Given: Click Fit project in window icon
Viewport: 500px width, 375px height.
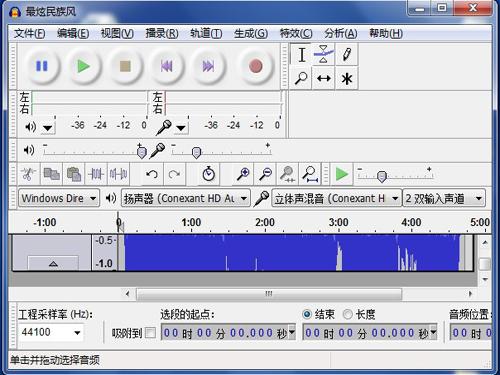Looking at the screenshot, I should coord(310,174).
